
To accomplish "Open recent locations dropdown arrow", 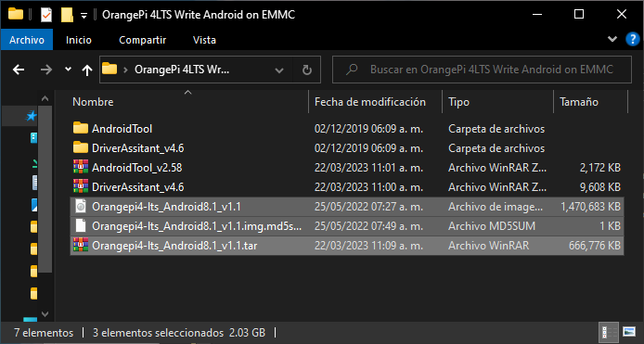I will (68, 70).
